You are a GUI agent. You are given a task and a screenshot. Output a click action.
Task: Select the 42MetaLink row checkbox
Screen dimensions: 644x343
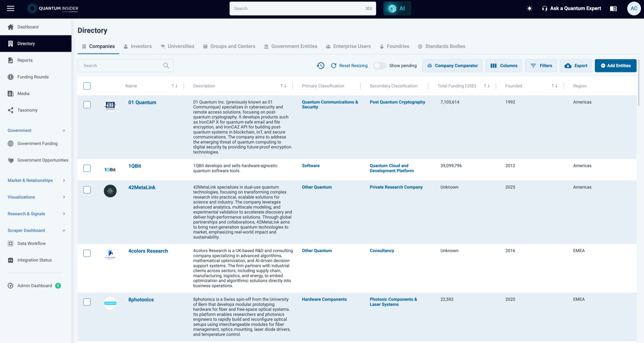click(87, 189)
